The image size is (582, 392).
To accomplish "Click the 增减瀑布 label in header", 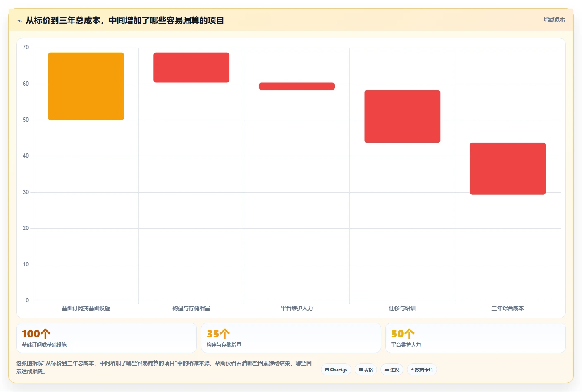I will tap(554, 20).
